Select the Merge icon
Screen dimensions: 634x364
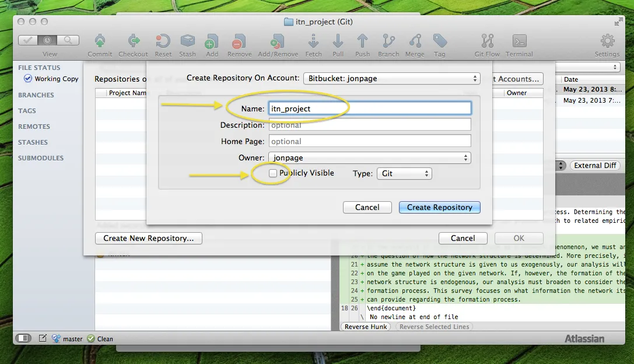415,44
